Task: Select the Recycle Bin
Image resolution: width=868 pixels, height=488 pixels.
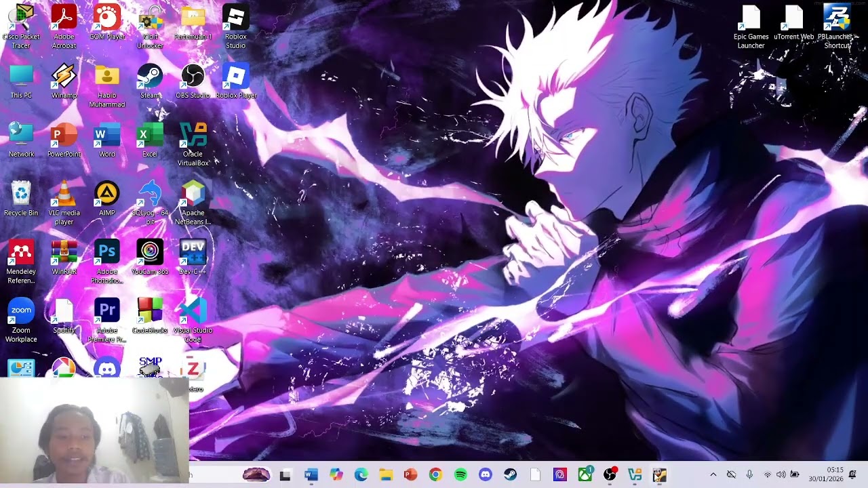Action: point(21,199)
